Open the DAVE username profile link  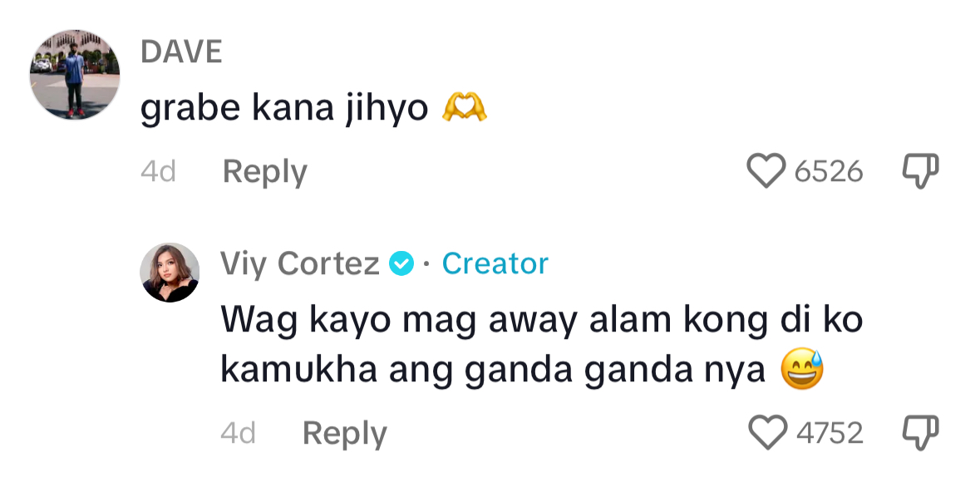pyautogui.click(x=181, y=52)
